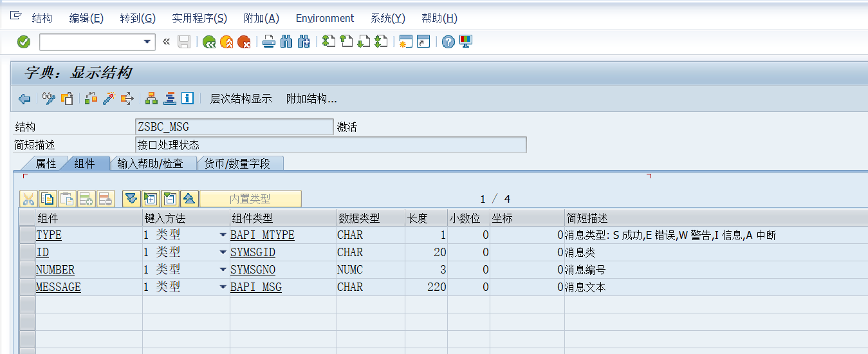868x354 pixels.
Task: Open the 帮助(H) menu
Action: tap(439, 18)
